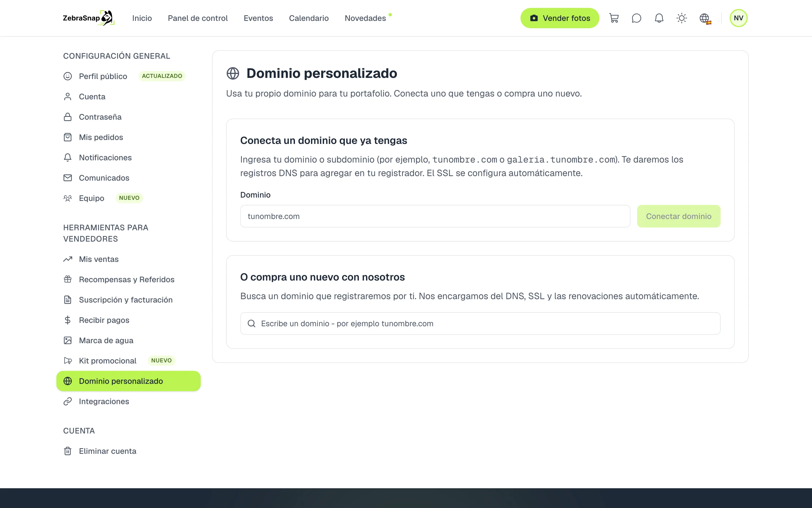
Task: Click trash icon beside Eliminar cuenta
Action: pyautogui.click(x=68, y=451)
